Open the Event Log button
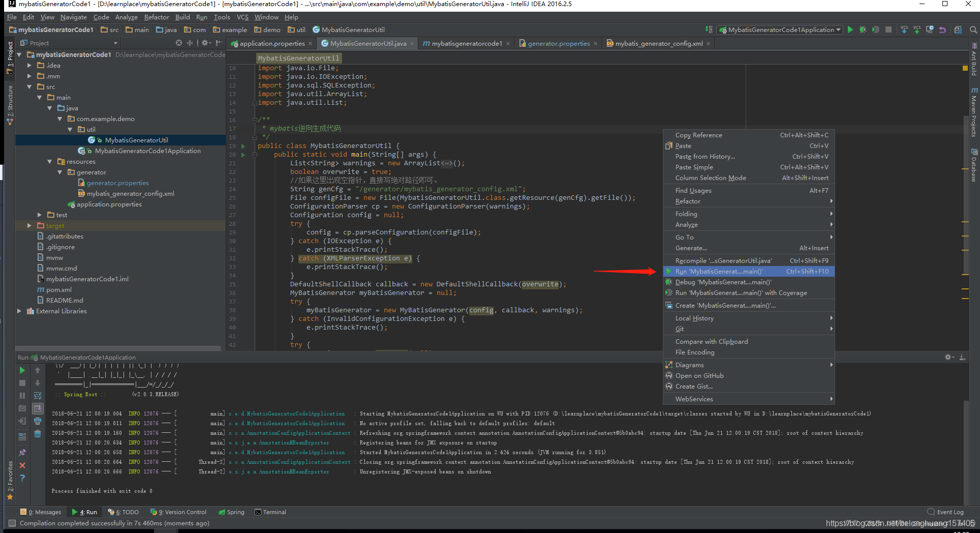 [x=945, y=512]
